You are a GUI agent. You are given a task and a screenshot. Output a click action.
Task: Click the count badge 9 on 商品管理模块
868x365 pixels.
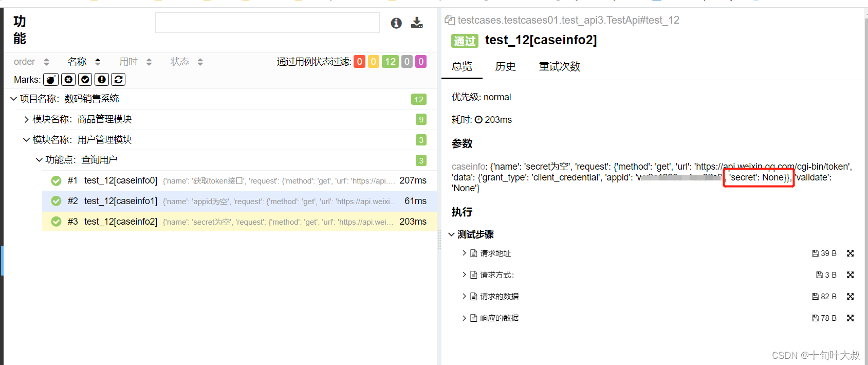click(421, 119)
